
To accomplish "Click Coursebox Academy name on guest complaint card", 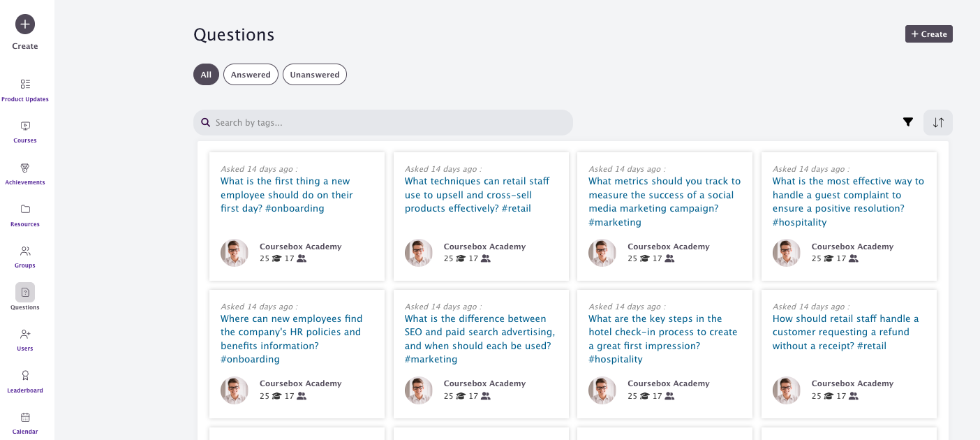I will click(852, 247).
